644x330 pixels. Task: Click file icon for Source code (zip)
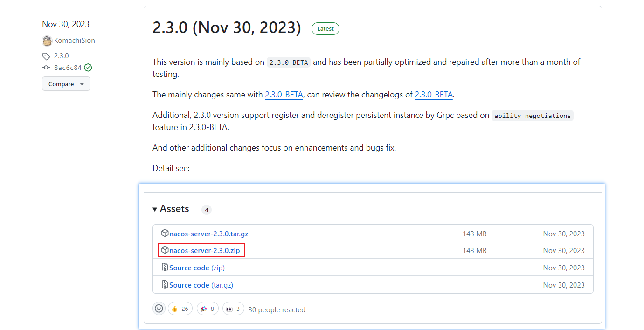tap(165, 267)
